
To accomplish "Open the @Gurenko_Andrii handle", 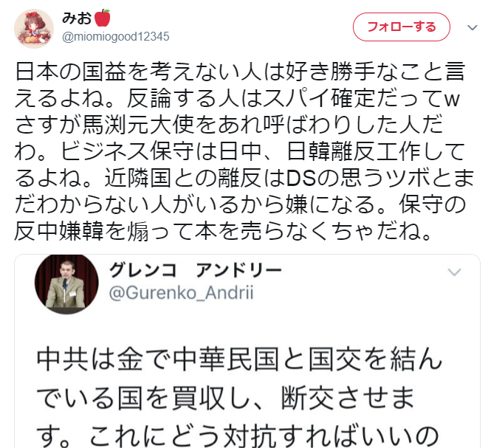I will (182, 293).
